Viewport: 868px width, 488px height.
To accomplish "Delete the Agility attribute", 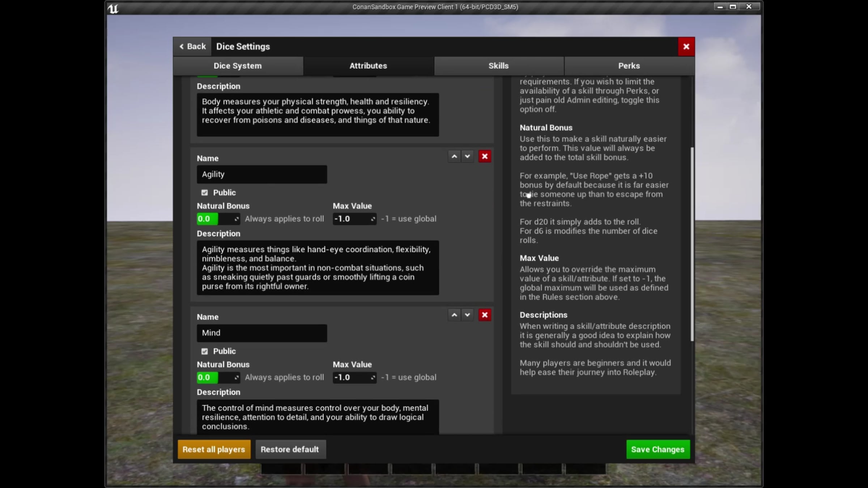I will 485,157.
